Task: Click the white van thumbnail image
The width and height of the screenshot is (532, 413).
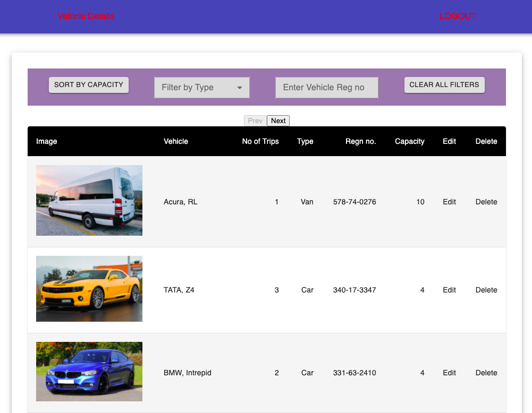Action: click(x=89, y=200)
